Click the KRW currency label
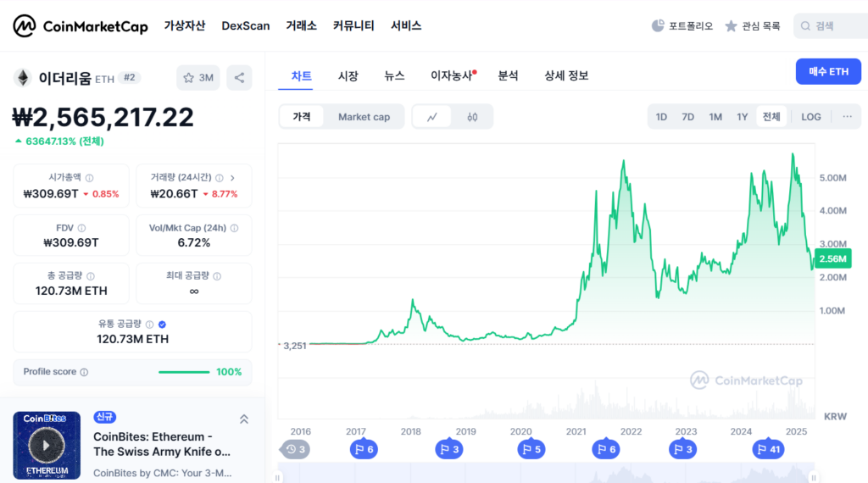The width and height of the screenshot is (868, 483). point(835,417)
